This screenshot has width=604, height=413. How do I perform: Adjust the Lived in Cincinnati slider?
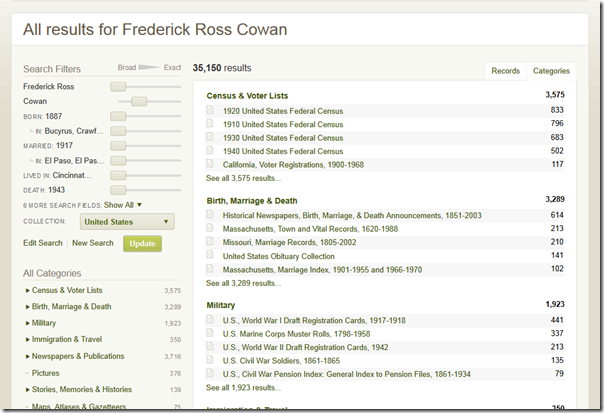click(118, 175)
